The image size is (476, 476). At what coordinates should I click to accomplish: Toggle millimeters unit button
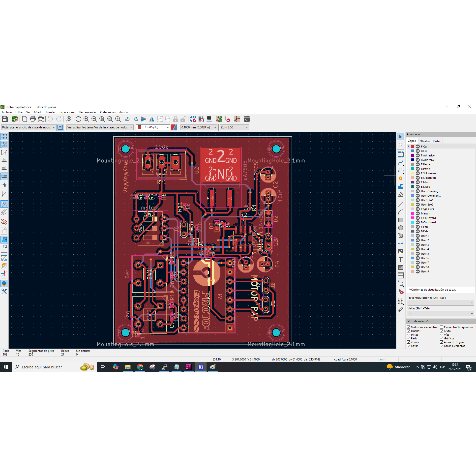click(x=4, y=176)
